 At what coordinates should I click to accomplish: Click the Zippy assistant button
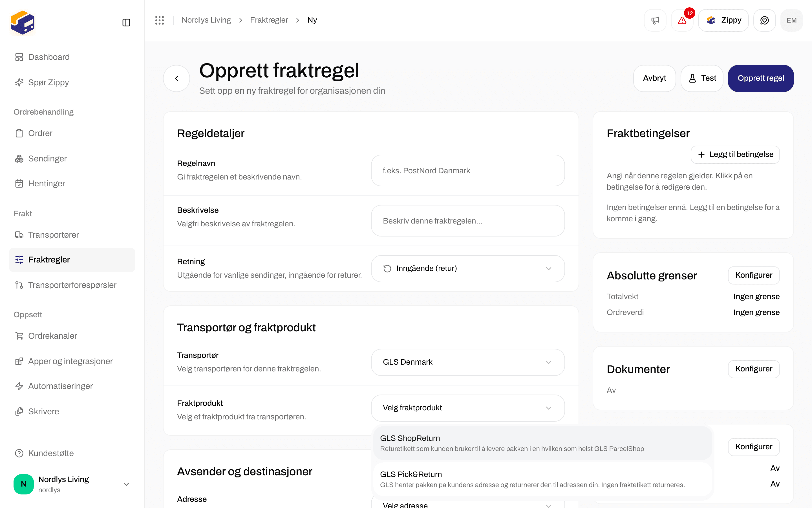click(723, 20)
